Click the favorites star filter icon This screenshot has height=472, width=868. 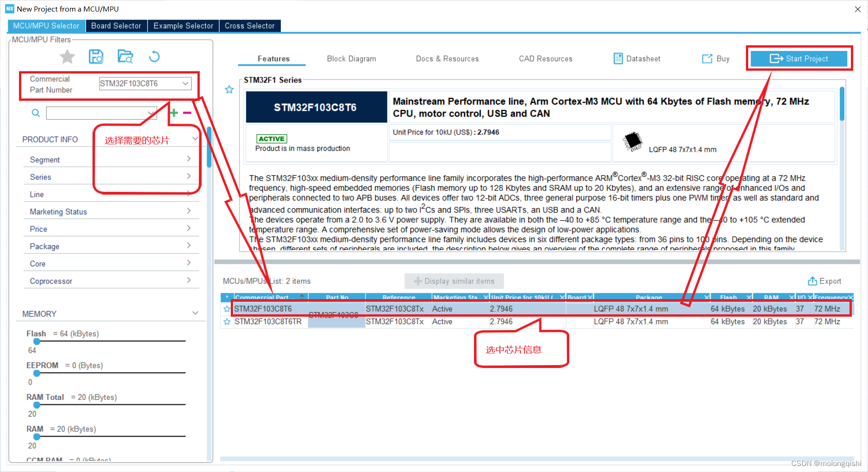click(x=68, y=57)
